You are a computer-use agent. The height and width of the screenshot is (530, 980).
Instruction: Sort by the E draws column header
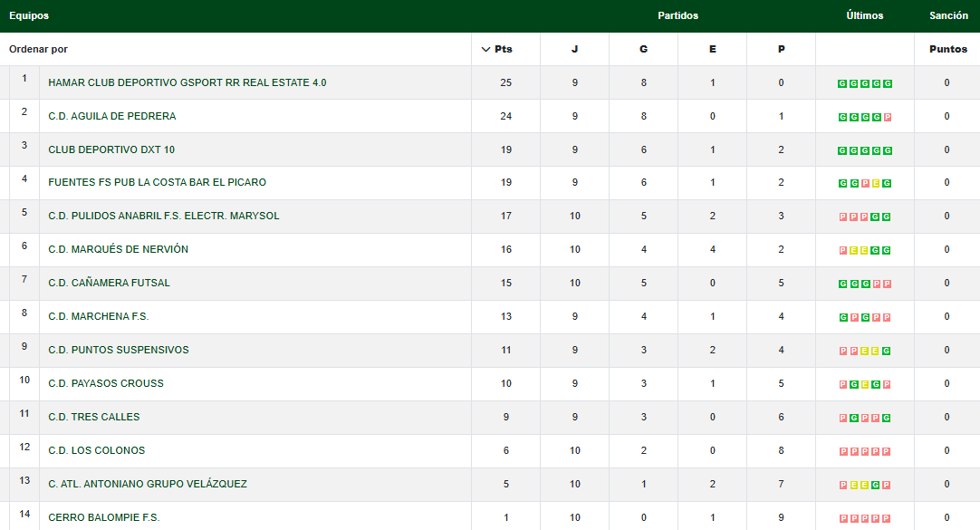712,49
